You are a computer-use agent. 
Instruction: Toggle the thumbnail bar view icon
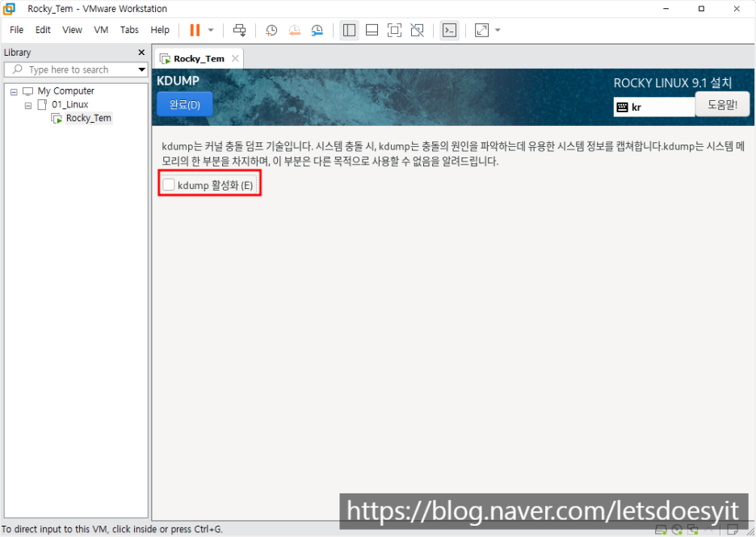click(372, 31)
